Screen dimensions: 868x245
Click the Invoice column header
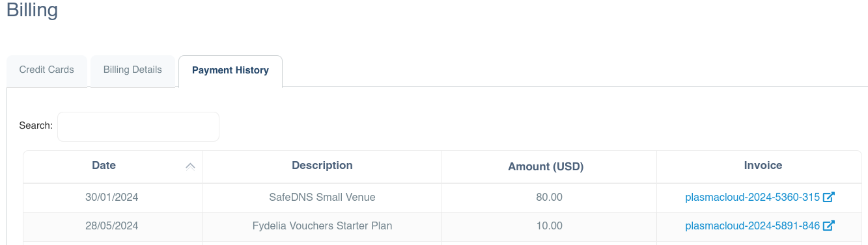click(763, 166)
